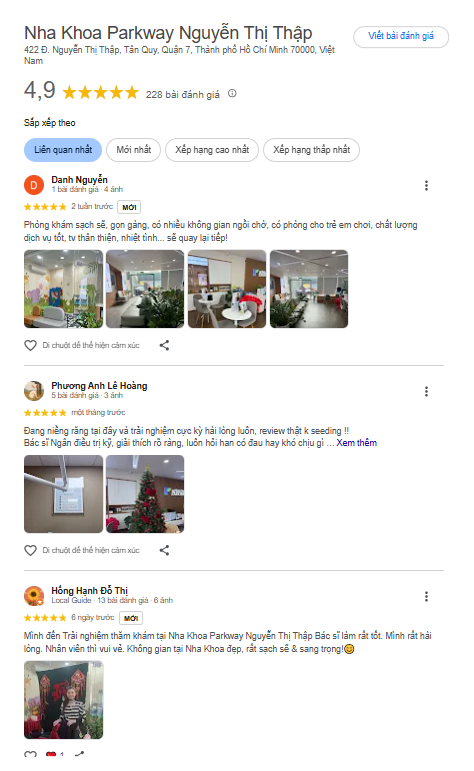The height and width of the screenshot is (771, 474).
Task: Like Phương Anh Lê Hoàng's review heart icon
Action: point(30,550)
